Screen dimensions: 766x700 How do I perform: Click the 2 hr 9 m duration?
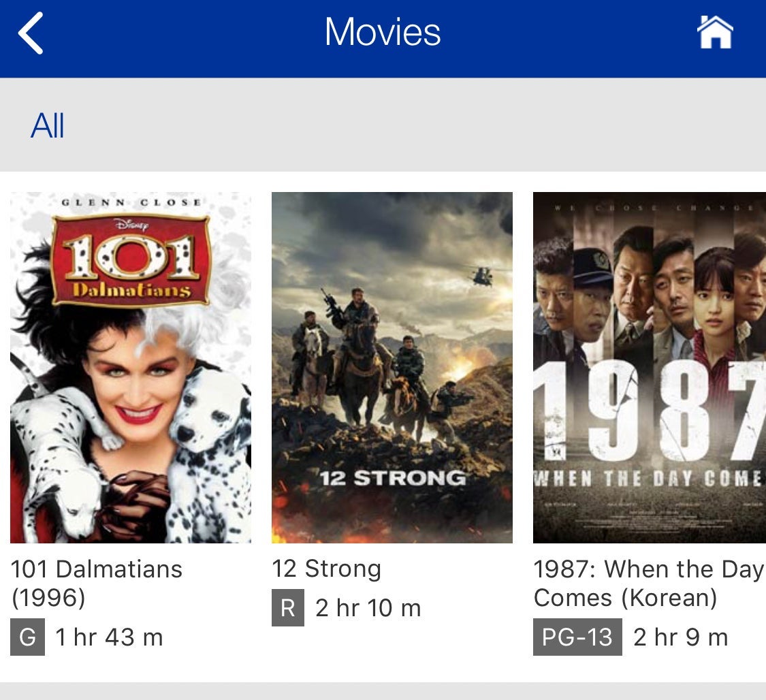point(680,637)
